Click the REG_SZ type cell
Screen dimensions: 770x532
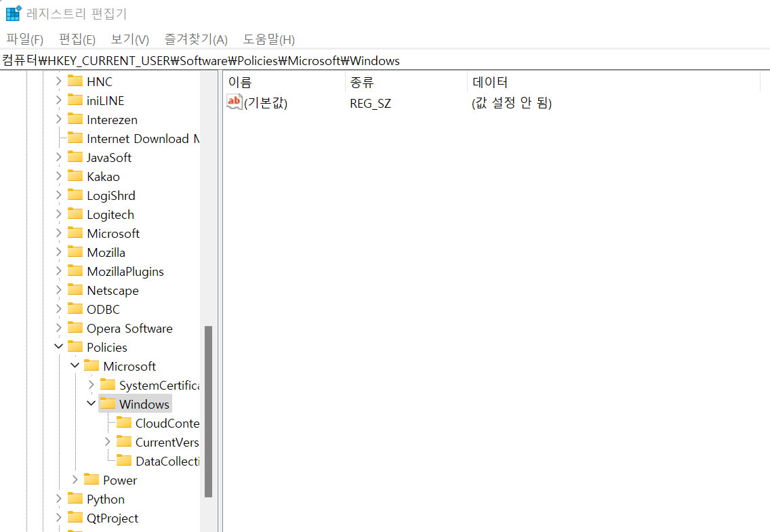[x=371, y=104]
